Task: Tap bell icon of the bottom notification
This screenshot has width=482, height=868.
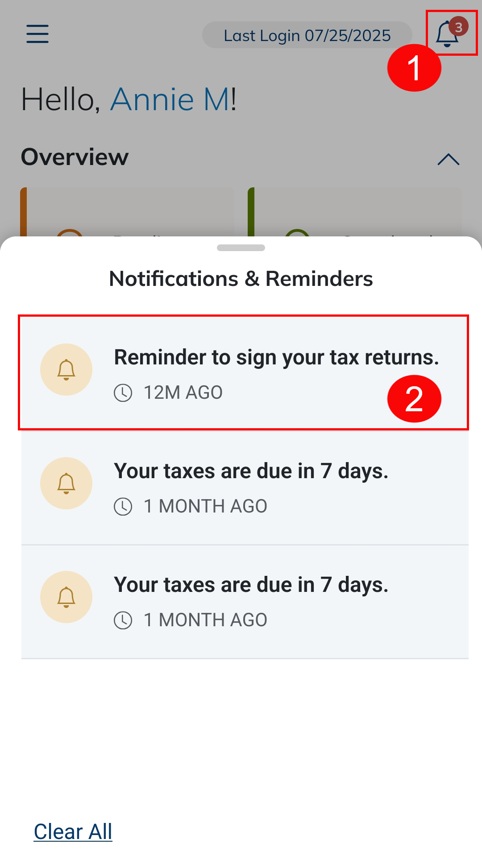Action: (66, 597)
